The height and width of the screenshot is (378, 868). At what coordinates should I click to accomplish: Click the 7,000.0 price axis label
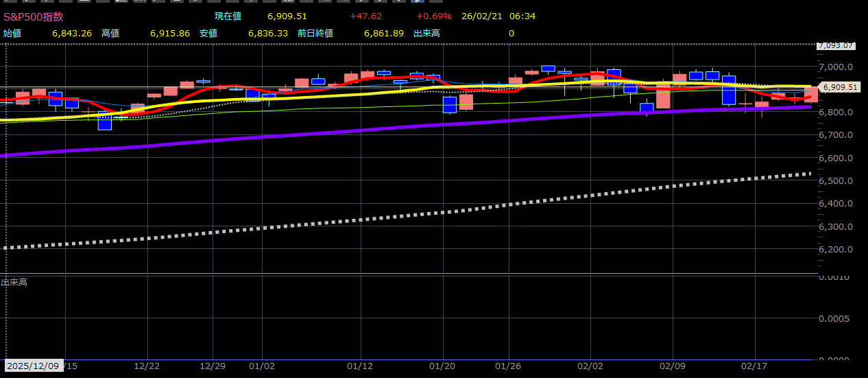pos(836,67)
